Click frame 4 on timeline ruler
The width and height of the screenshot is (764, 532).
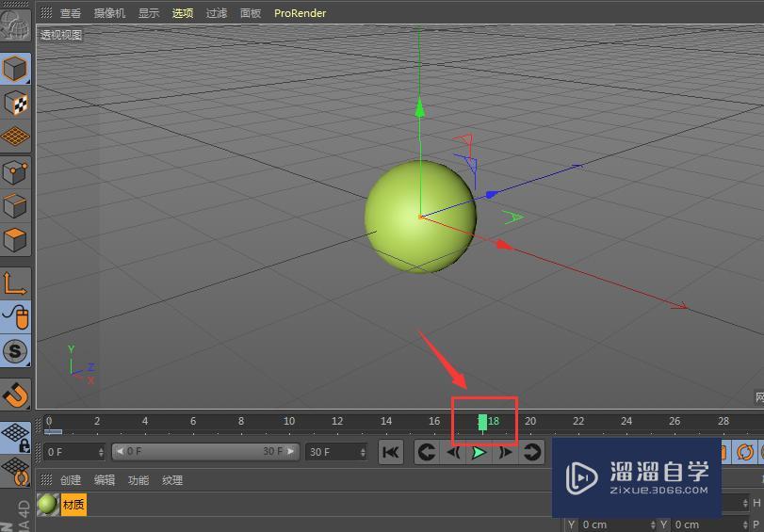click(x=145, y=421)
